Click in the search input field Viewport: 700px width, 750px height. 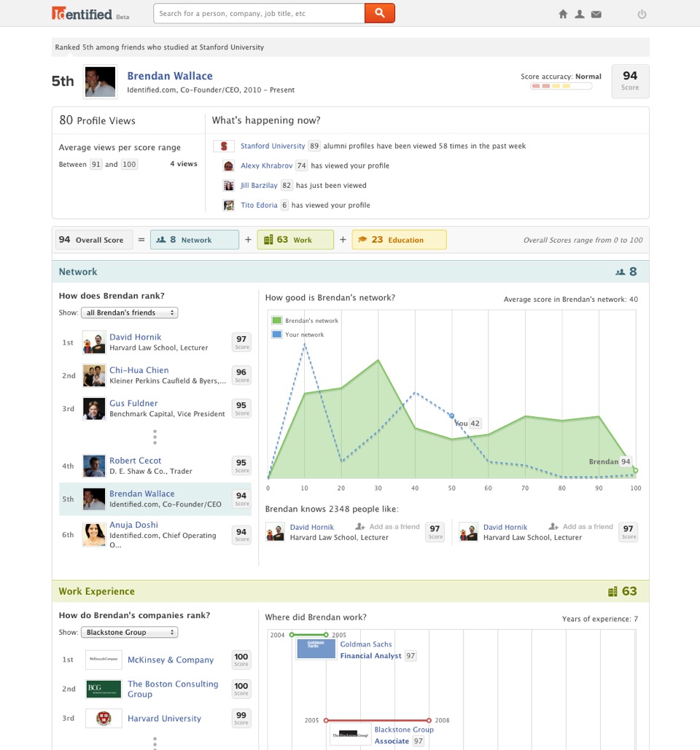259,13
